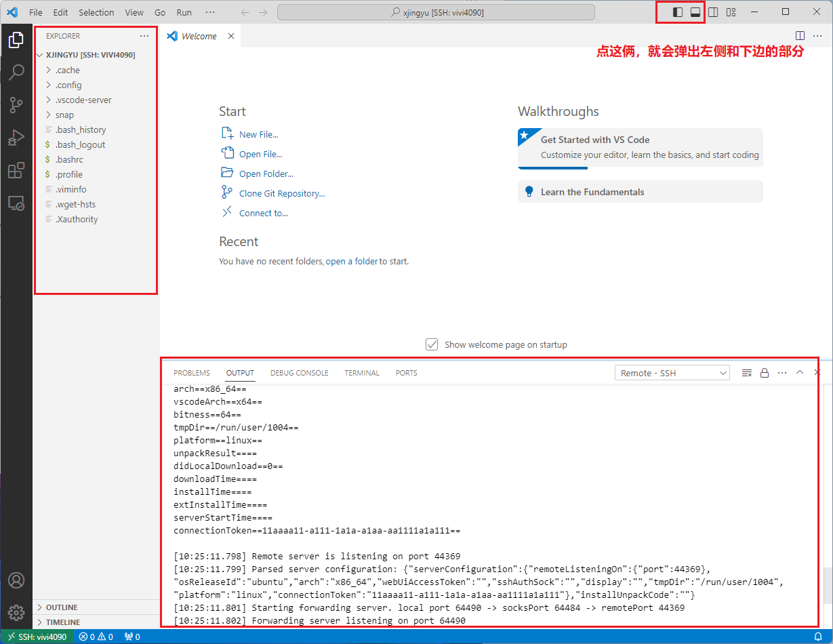Screen dimensions: 833x644
Task: Toggle the secondary side bar layout icon
Action: [713, 12]
